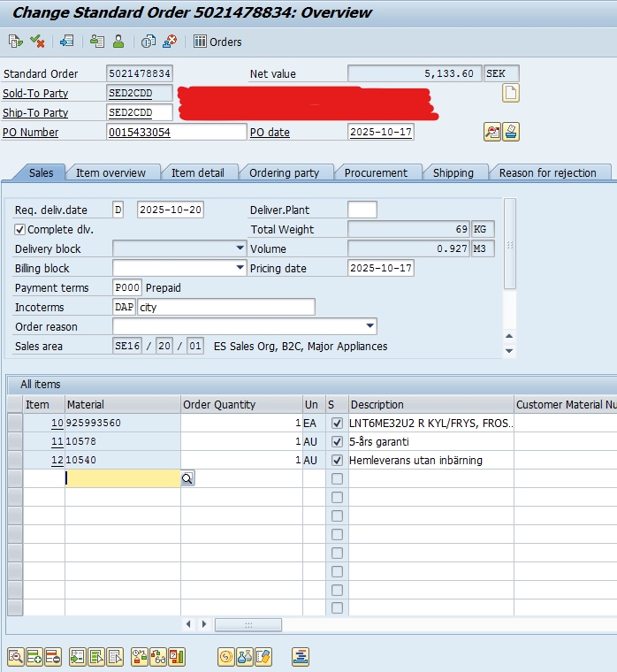
Task: Open the Procurement tab
Action: click(x=376, y=172)
